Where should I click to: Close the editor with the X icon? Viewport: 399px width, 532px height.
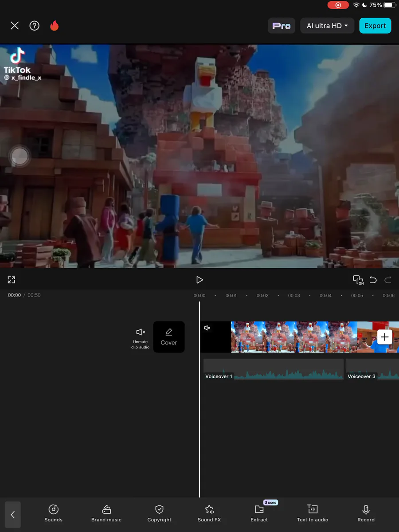point(15,26)
